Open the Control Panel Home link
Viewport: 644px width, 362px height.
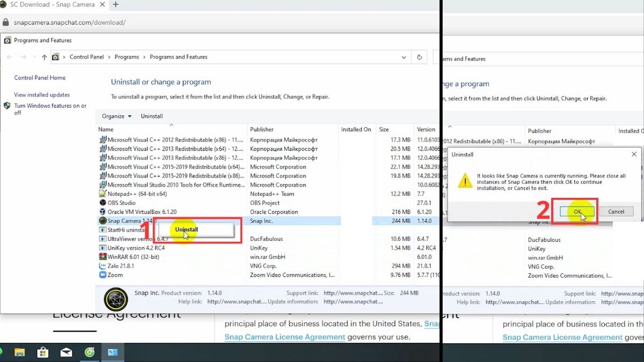coord(40,78)
